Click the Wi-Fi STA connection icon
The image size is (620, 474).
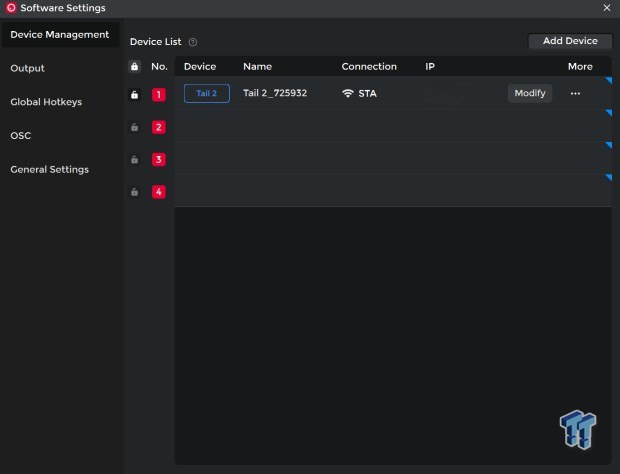pos(348,93)
